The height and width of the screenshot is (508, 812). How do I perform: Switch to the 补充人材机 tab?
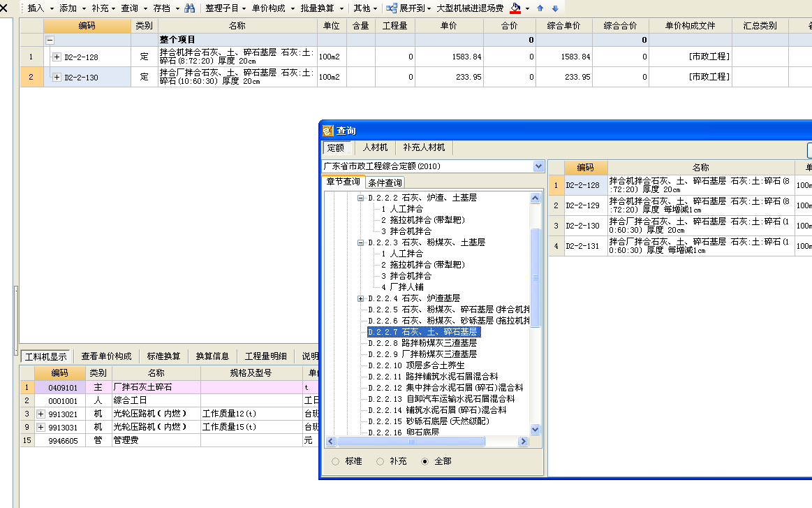coord(424,147)
